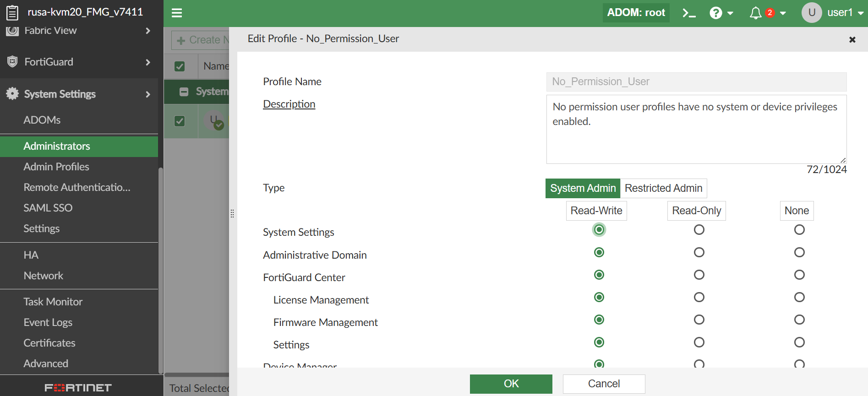Open the user1 account dropdown arrow

point(861,13)
